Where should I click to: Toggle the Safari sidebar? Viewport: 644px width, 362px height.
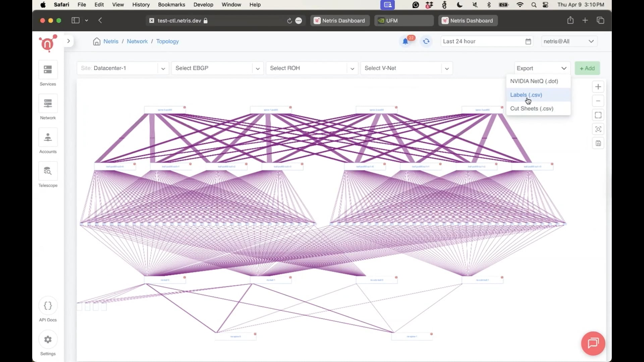(75, 20)
